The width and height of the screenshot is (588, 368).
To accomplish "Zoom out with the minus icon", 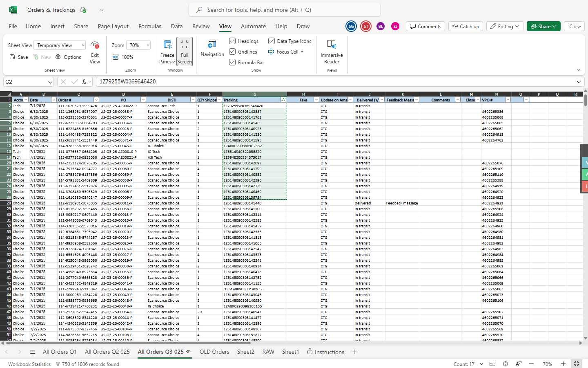I will point(531,364).
